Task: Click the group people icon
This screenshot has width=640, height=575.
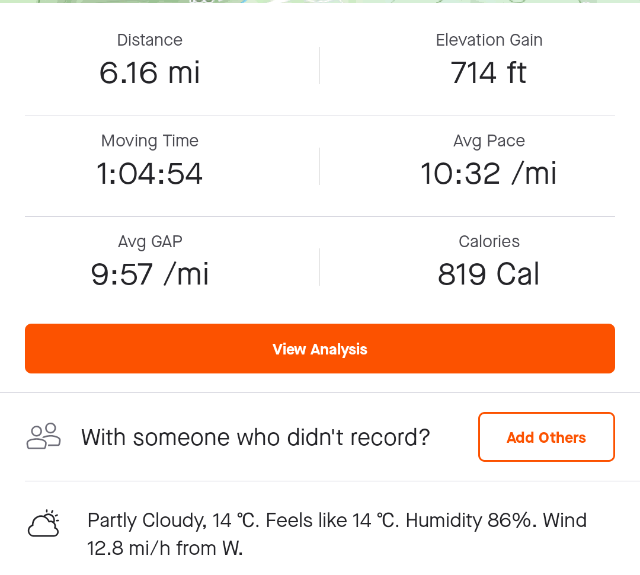Action: coord(44,436)
